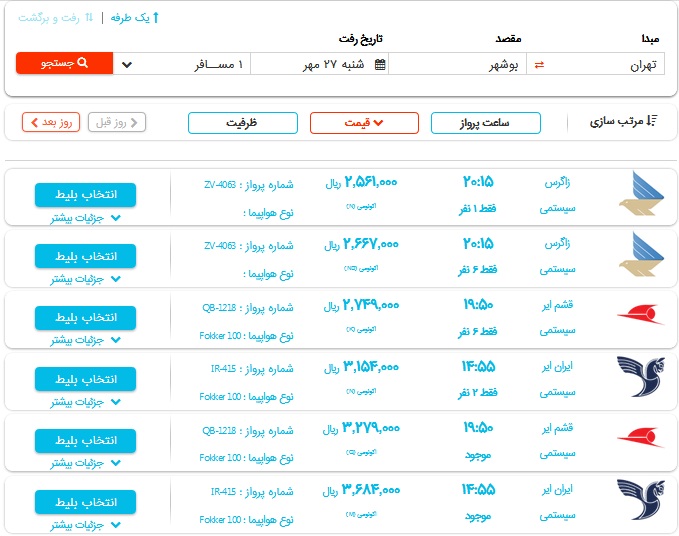679x536 pixels.
Task: Expand جزئیات بیشتر for the 3,154,000 rial flight
Action: [x=85, y=402]
